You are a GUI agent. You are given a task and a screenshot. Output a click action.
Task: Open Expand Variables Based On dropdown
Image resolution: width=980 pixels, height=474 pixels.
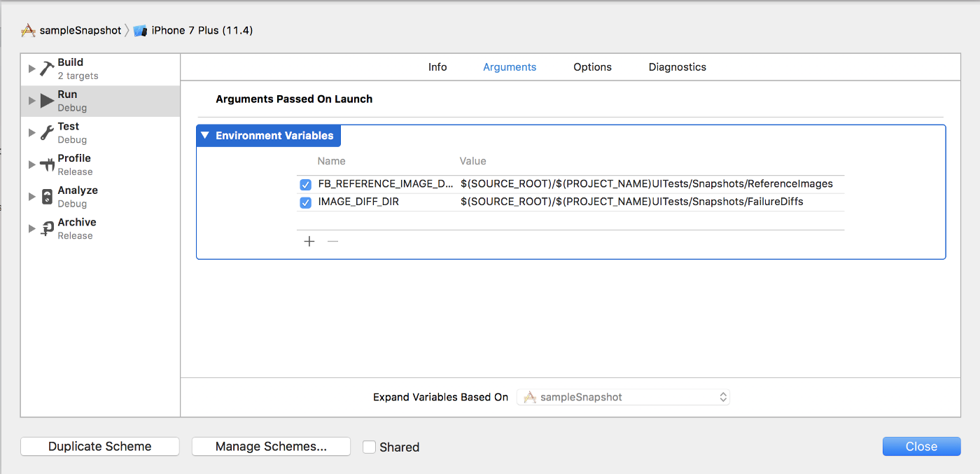tap(623, 397)
